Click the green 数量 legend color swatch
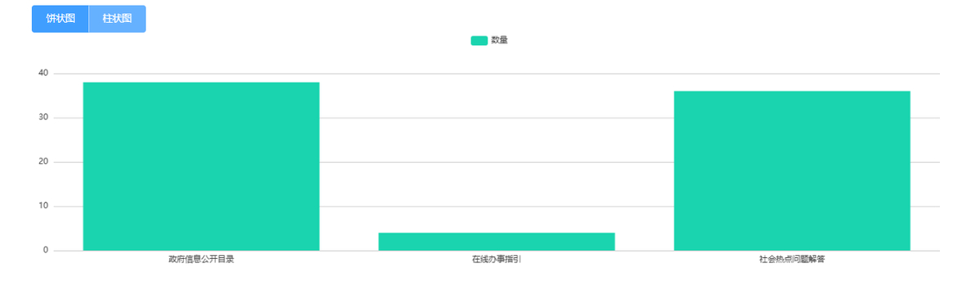980x308 pixels. 479,40
